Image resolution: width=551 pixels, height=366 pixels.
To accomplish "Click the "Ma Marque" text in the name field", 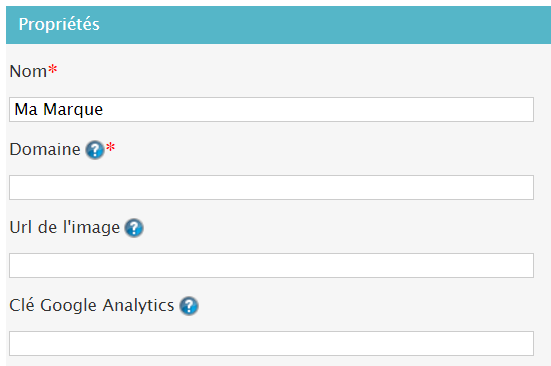I will (x=59, y=110).
